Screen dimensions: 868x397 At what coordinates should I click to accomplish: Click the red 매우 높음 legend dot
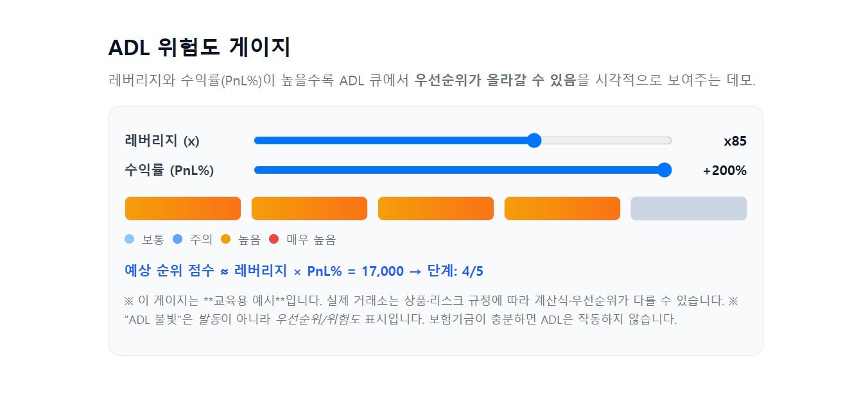pyautogui.click(x=273, y=239)
